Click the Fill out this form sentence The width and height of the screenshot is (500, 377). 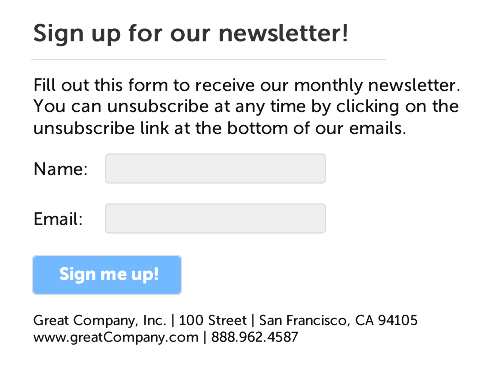pos(247,85)
